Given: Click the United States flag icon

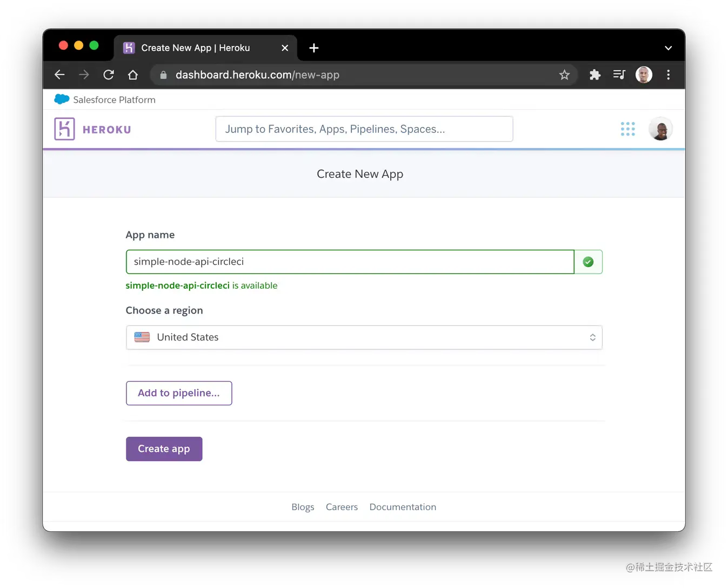Looking at the screenshot, I should pos(142,337).
